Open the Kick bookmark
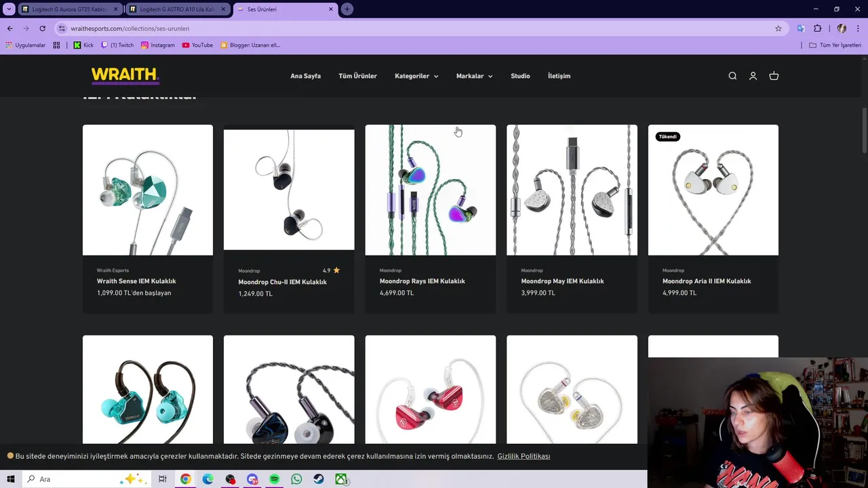Viewport: 868px width, 488px height. click(83, 45)
